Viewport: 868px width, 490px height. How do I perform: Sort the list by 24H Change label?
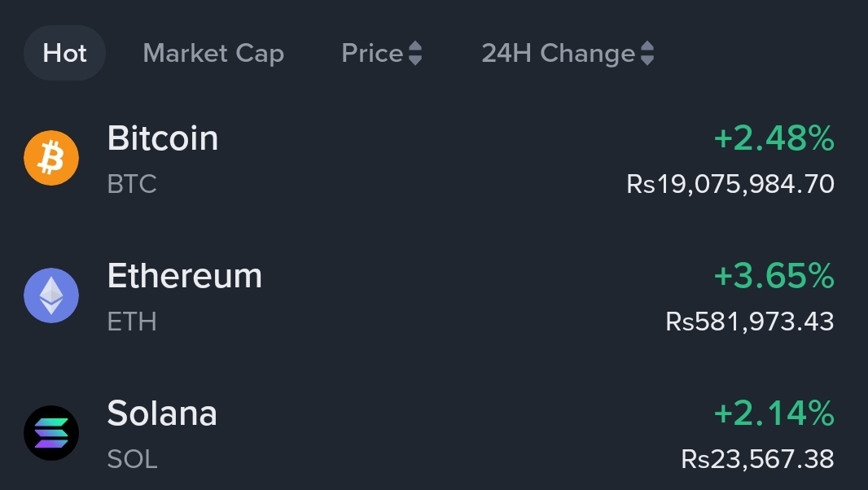coord(558,54)
